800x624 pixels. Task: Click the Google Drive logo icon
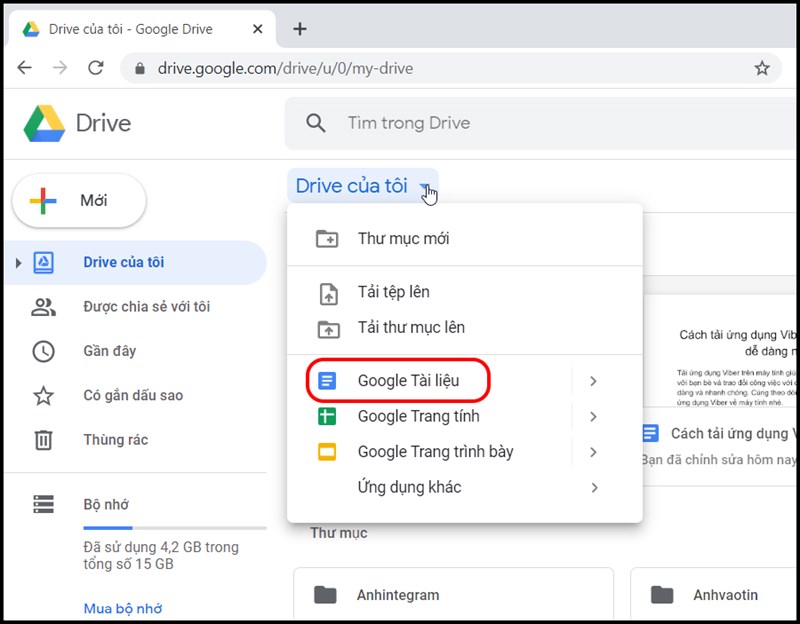tap(45, 123)
